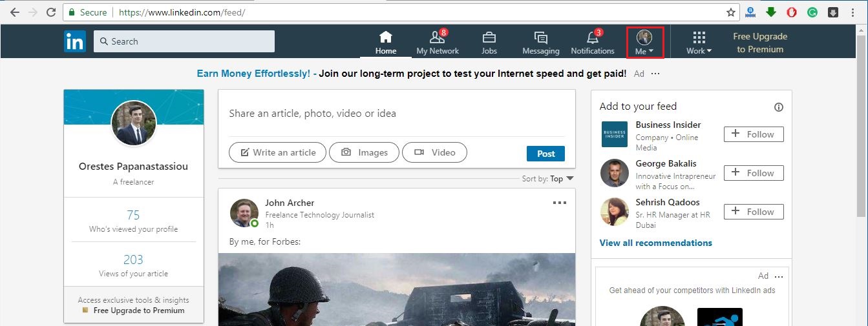Bookmark page with star icon
The height and width of the screenshot is (326, 868).
click(731, 12)
